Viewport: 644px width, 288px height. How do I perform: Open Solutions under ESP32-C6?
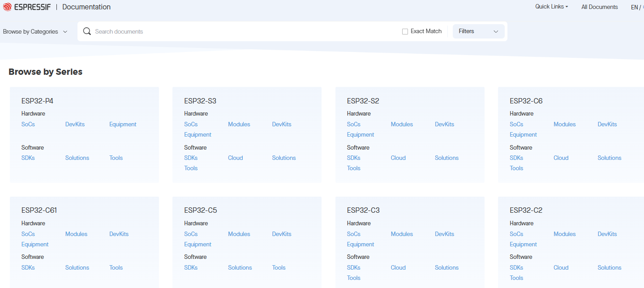(610, 158)
